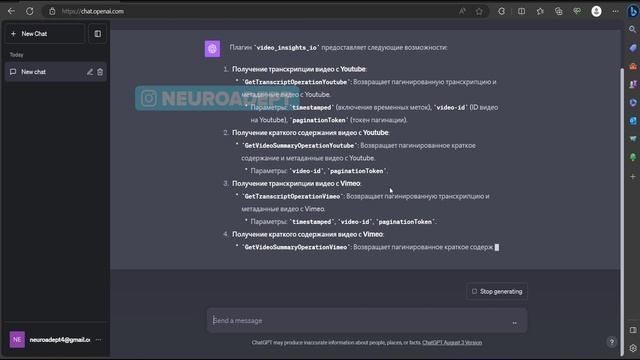Open Search in the Edge sidebar
The width and height of the screenshot is (640, 360).
633,29
